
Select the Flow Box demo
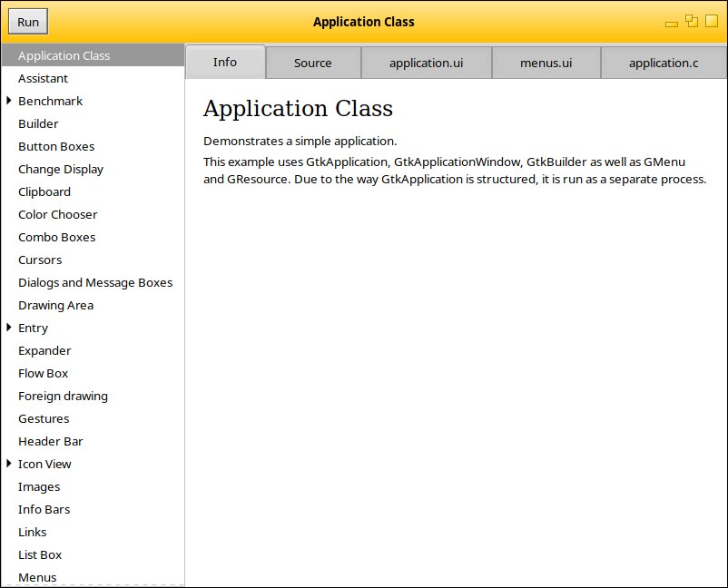[93, 374]
